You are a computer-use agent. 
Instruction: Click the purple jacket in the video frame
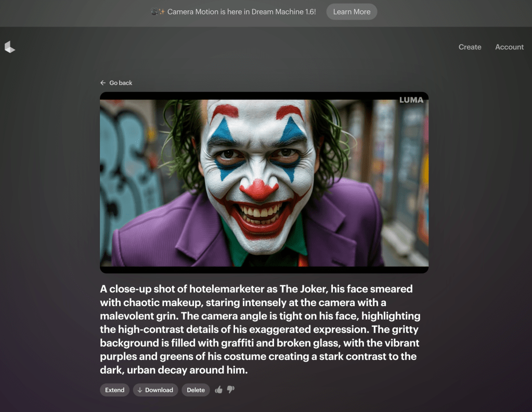click(156, 234)
